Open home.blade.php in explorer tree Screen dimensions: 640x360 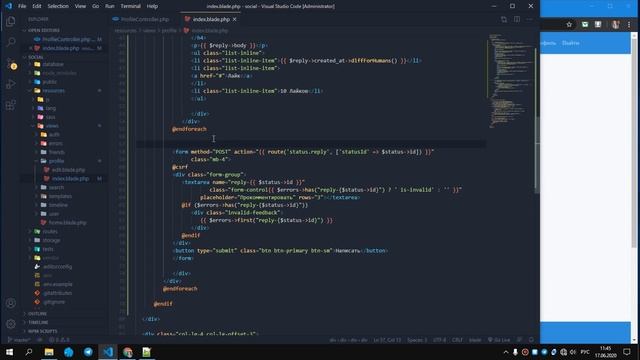coord(67,222)
